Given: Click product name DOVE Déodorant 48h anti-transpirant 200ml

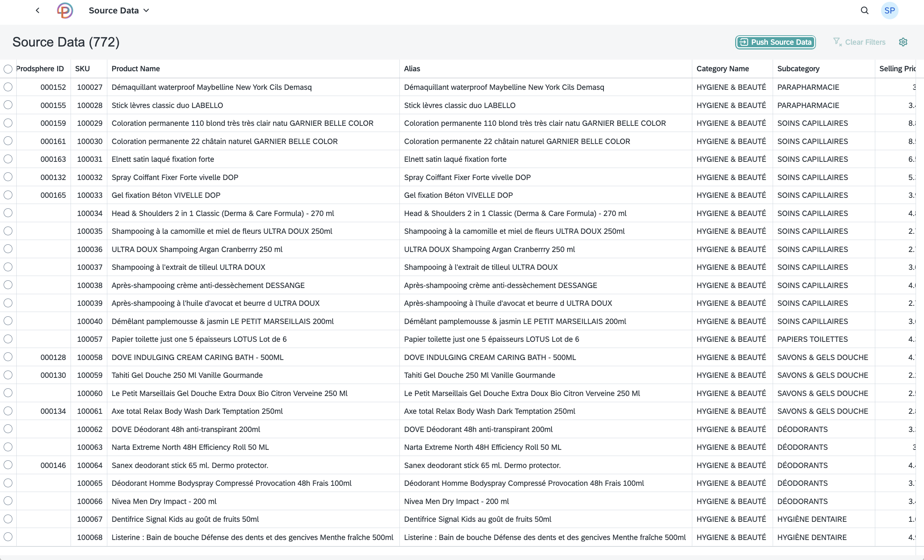Looking at the screenshot, I should pos(186,429).
